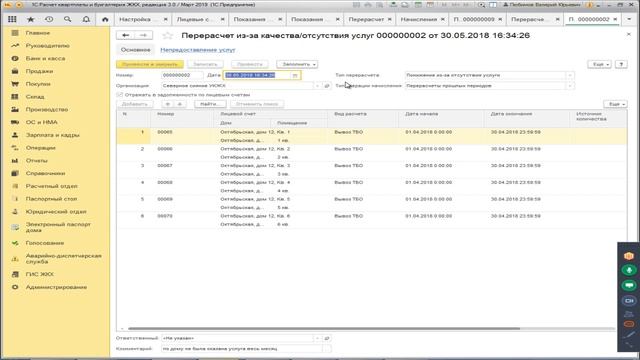Viewport: 640px width, 360px height.
Task: Expand the Заполнить dropdown button
Action: (x=297, y=64)
